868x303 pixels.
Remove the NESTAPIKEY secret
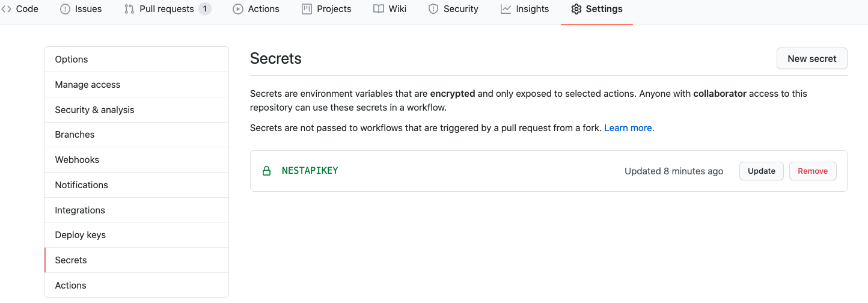(x=813, y=171)
